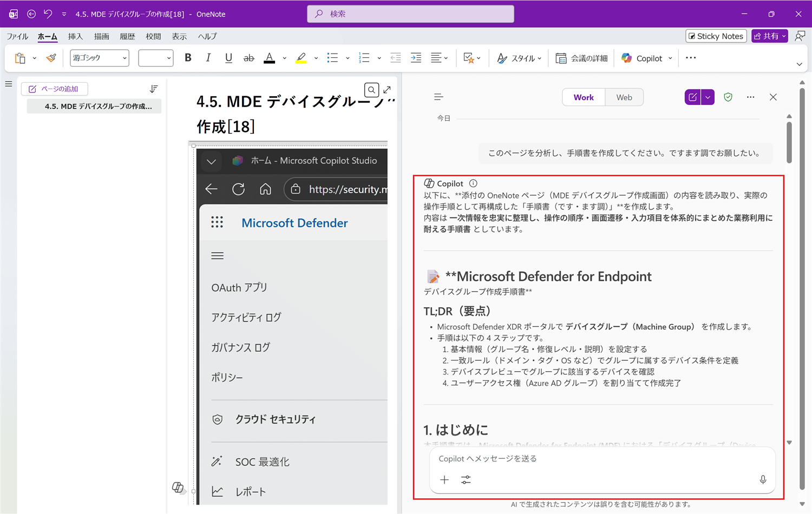Image resolution: width=812 pixels, height=514 pixels.
Task: Click the microphone dictation icon
Action: click(x=763, y=480)
